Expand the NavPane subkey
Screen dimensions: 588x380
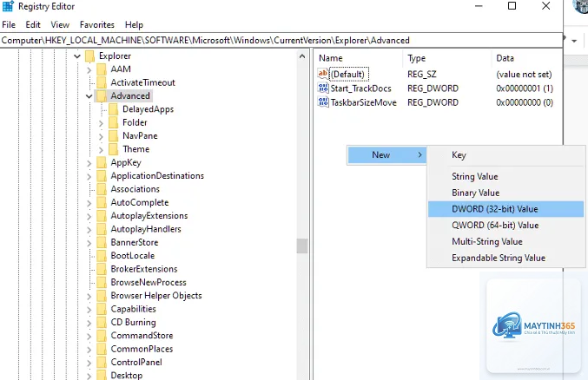pyautogui.click(x=101, y=136)
